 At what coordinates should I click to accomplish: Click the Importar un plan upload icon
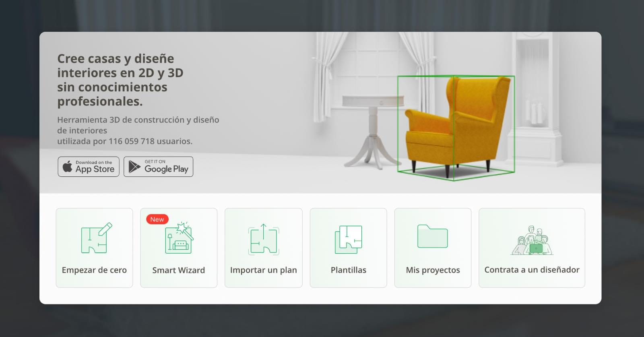(x=263, y=239)
